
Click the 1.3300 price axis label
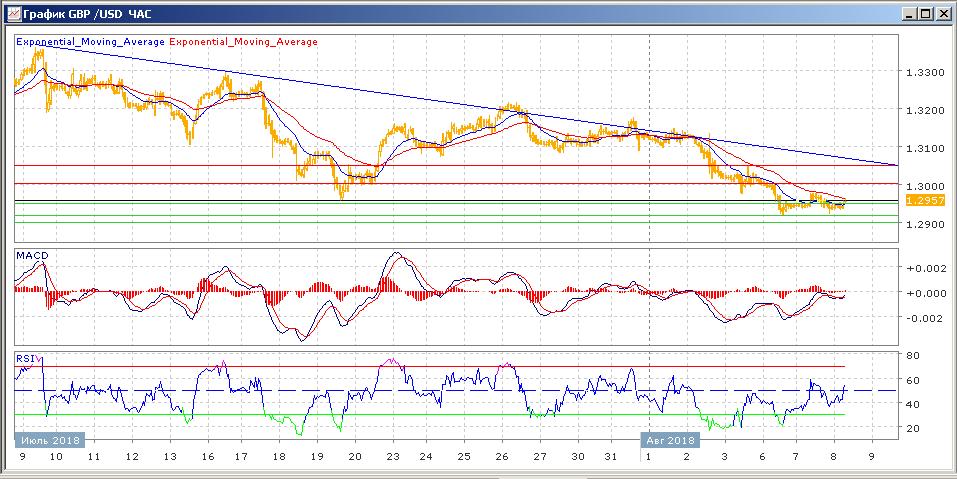point(924,73)
